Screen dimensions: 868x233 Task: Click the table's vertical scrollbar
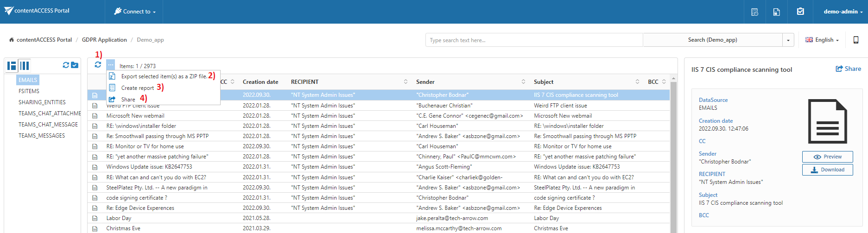(673, 157)
